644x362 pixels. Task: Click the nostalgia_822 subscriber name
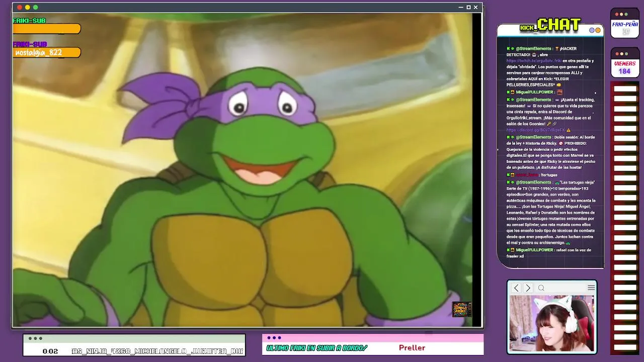39,52
